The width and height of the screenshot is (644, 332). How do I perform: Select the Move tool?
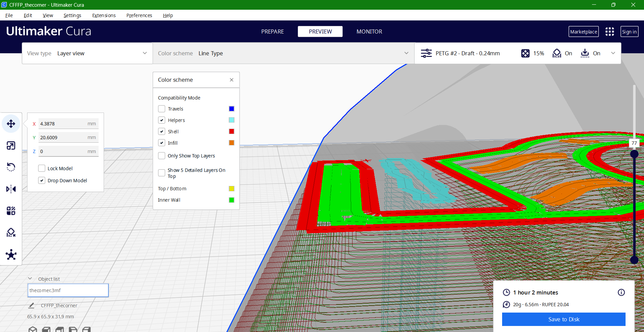(11, 124)
